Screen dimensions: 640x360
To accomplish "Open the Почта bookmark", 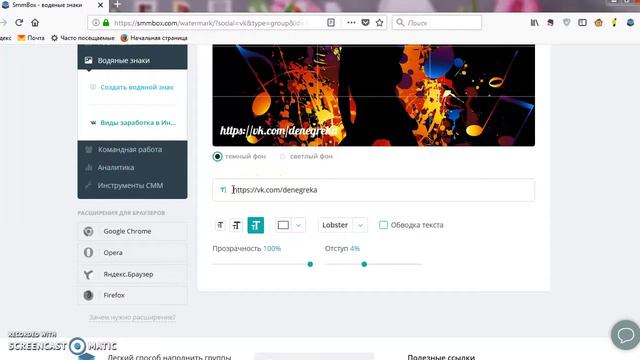I will click(x=31, y=38).
